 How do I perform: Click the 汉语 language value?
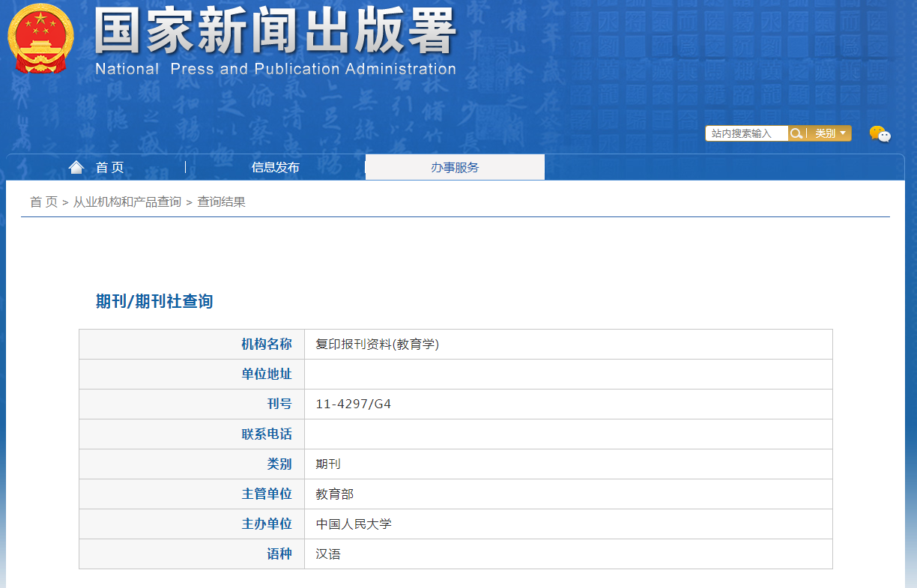[x=328, y=554]
